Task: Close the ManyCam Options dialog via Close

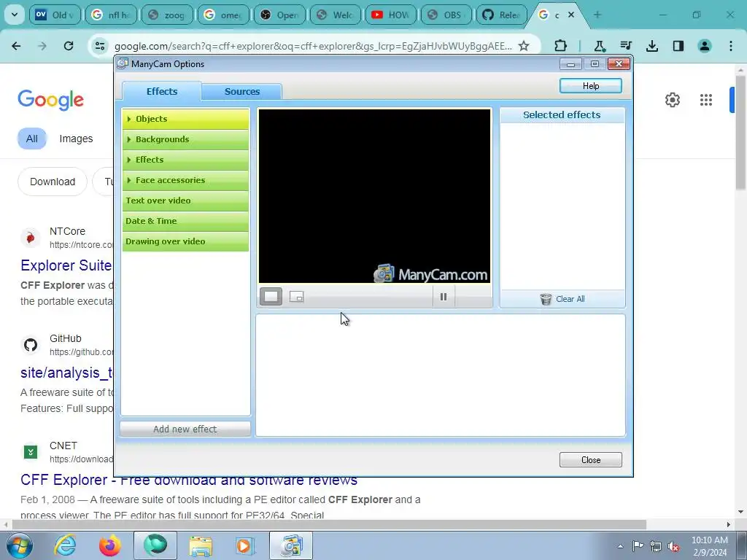Action: point(591,460)
